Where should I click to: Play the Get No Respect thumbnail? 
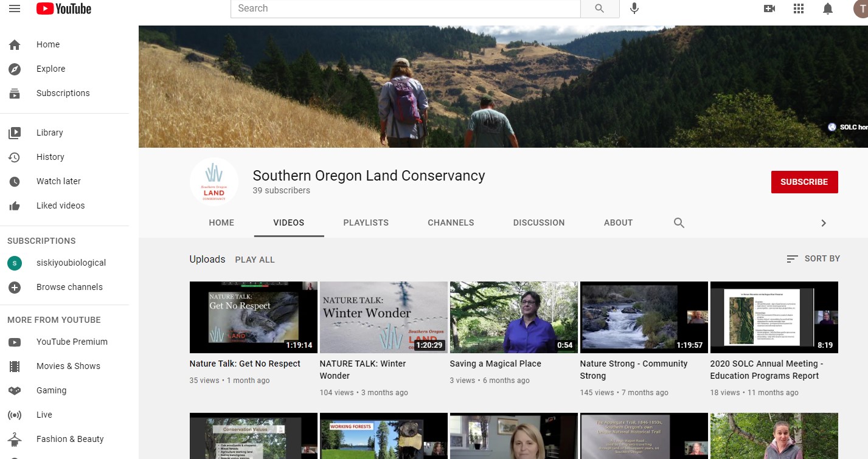[x=254, y=317]
